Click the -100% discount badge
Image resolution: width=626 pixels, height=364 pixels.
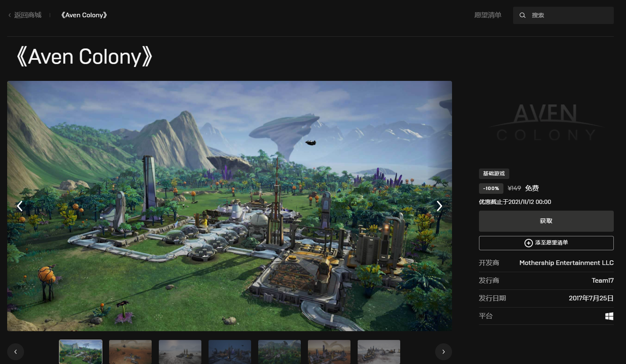[491, 188]
